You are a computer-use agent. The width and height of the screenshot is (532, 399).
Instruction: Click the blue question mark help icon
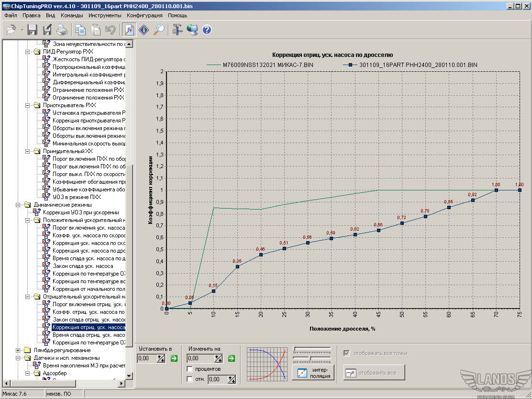(207, 30)
